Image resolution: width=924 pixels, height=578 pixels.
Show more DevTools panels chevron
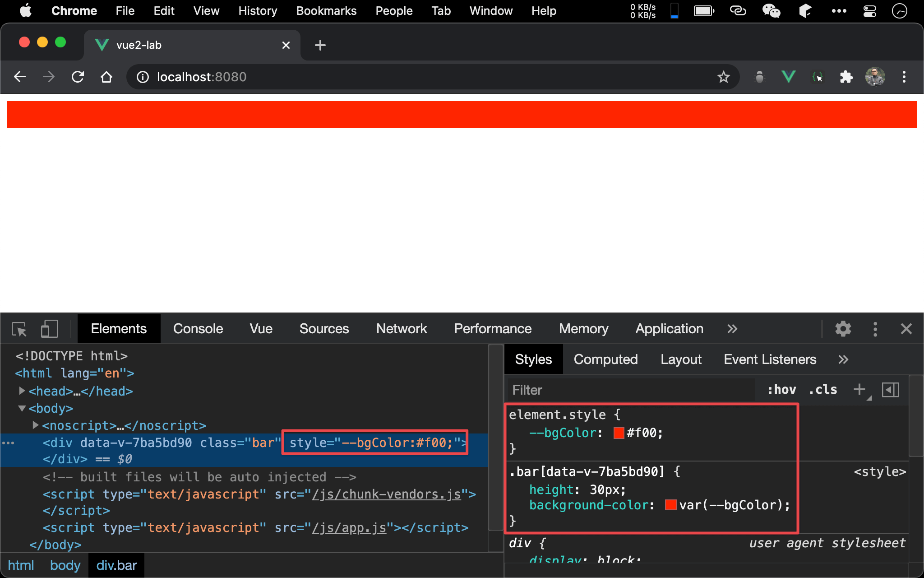pyautogui.click(x=732, y=329)
